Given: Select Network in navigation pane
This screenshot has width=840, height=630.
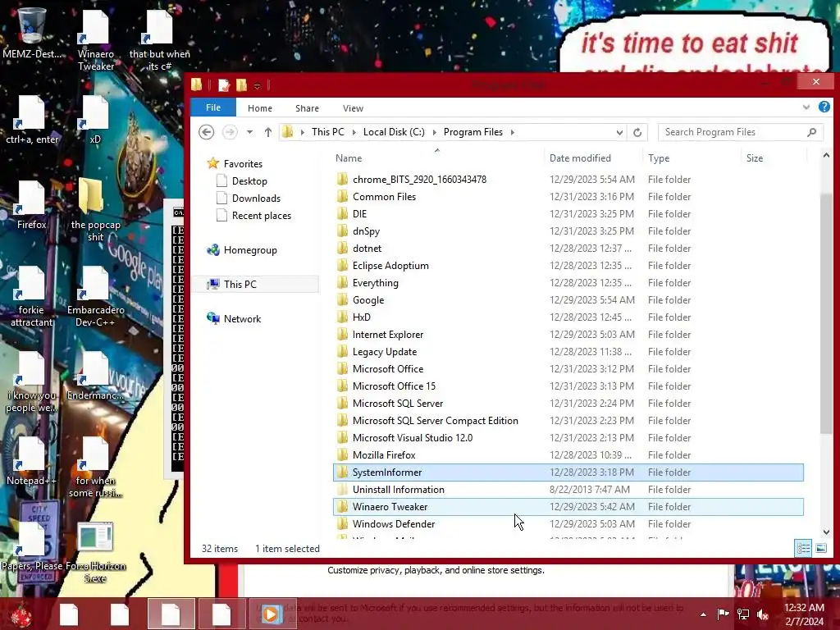Looking at the screenshot, I should (242, 319).
